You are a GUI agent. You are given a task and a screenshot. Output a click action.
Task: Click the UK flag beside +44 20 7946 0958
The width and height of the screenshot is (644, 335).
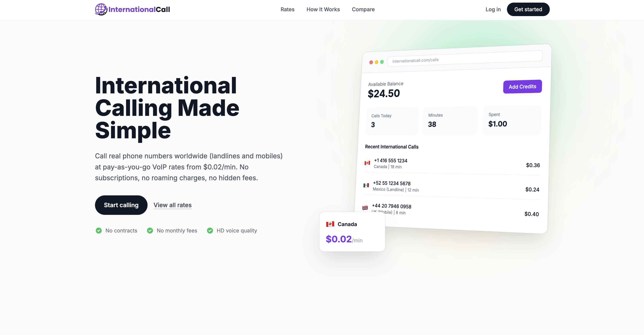[365, 208]
